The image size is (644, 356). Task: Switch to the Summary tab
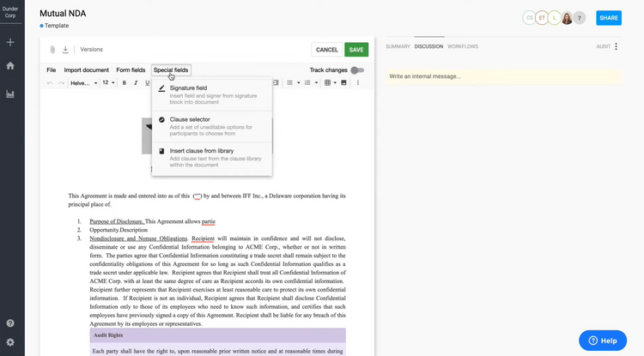point(398,47)
